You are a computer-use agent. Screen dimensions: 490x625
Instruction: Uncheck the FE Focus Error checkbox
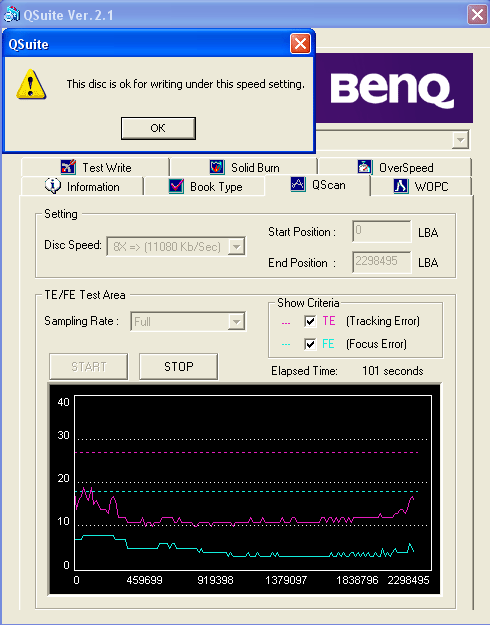[x=310, y=344]
